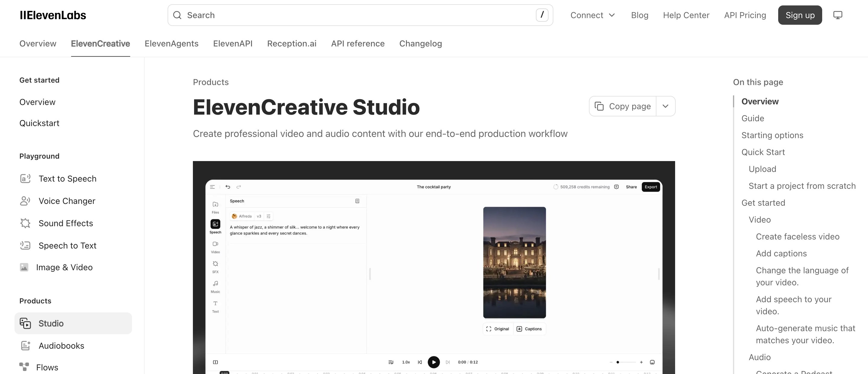Jump to Quick Start section
This screenshot has height=374, width=868.
click(x=763, y=152)
